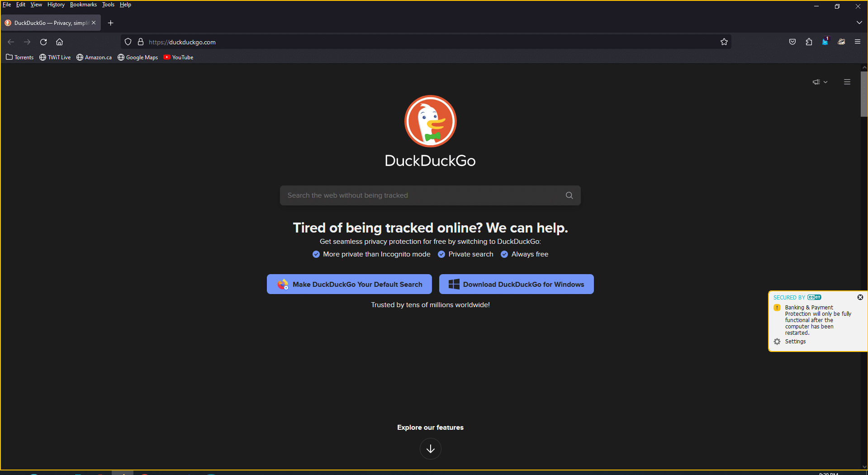Screen dimensions: 868x475
Task: Click 'Always free' feature text
Action: [x=530, y=254]
